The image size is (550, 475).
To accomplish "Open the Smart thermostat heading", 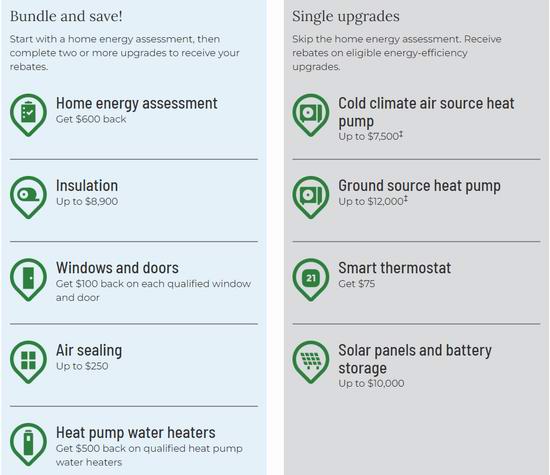I will click(395, 268).
